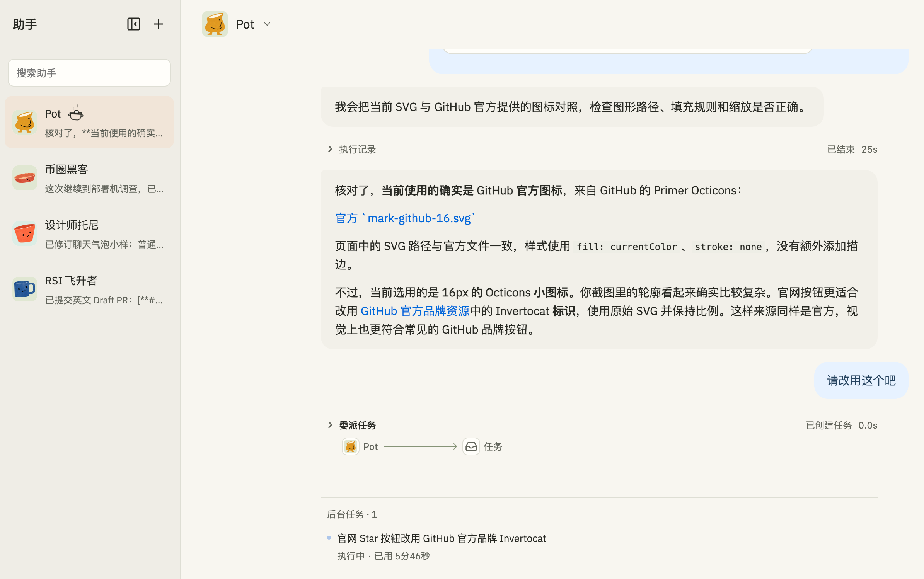Click the Pot avatar in delegation flow
The image size is (924, 579).
(x=351, y=446)
